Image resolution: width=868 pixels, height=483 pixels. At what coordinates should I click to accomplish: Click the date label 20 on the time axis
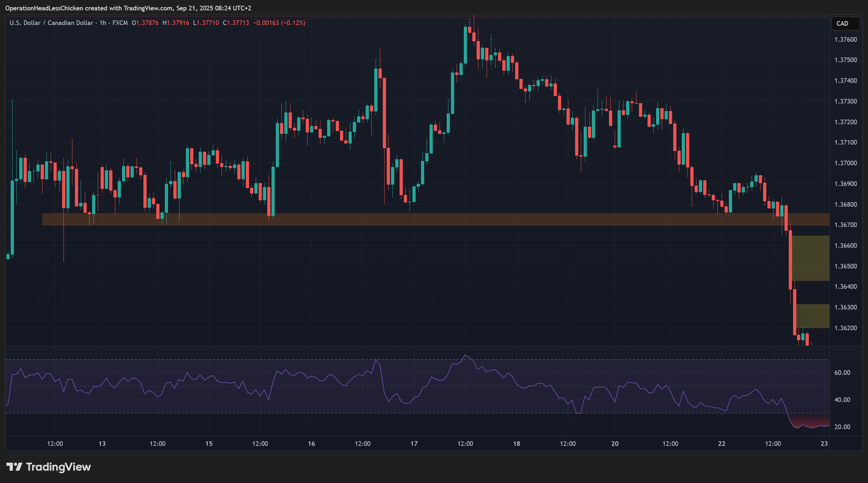pos(615,444)
